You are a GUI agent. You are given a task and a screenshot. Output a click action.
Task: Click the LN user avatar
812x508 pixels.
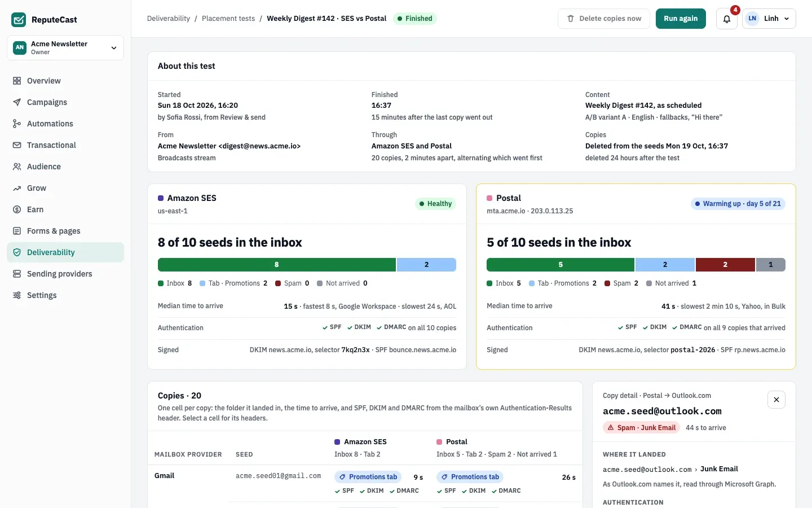tap(752, 19)
